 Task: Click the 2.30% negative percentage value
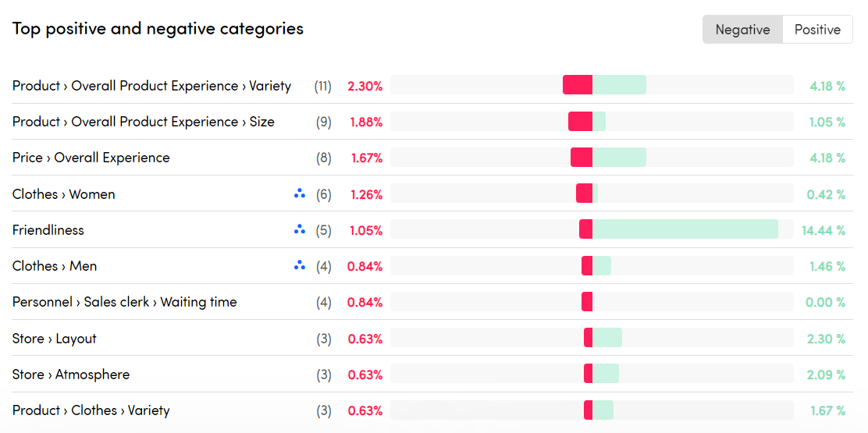365,86
